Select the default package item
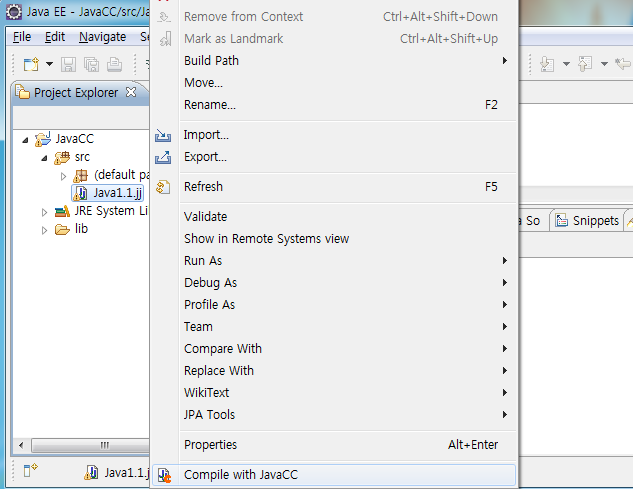 (x=111, y=175)
